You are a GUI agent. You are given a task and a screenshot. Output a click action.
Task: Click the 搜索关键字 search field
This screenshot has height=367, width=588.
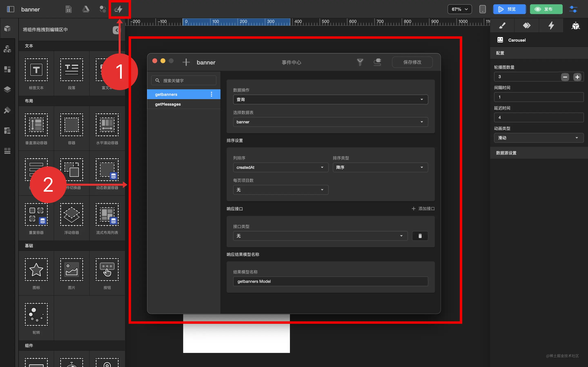(184, 81)
